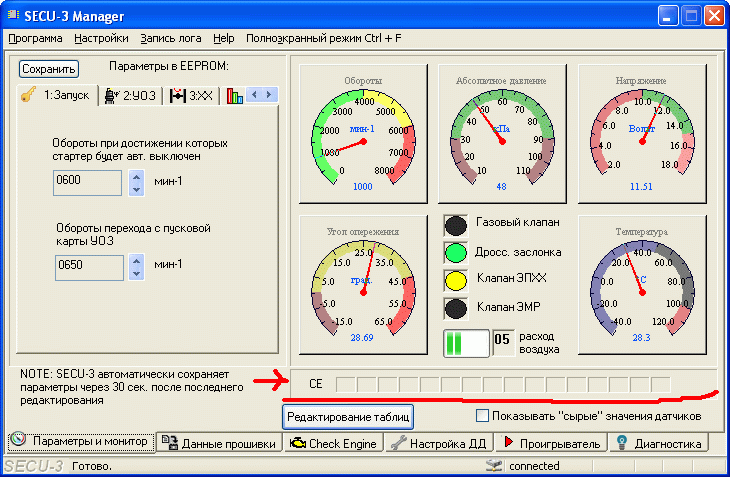This screenshot has height=477, width=730.
Task: Open the Проигрыватель tab
Action: point(551,443)
